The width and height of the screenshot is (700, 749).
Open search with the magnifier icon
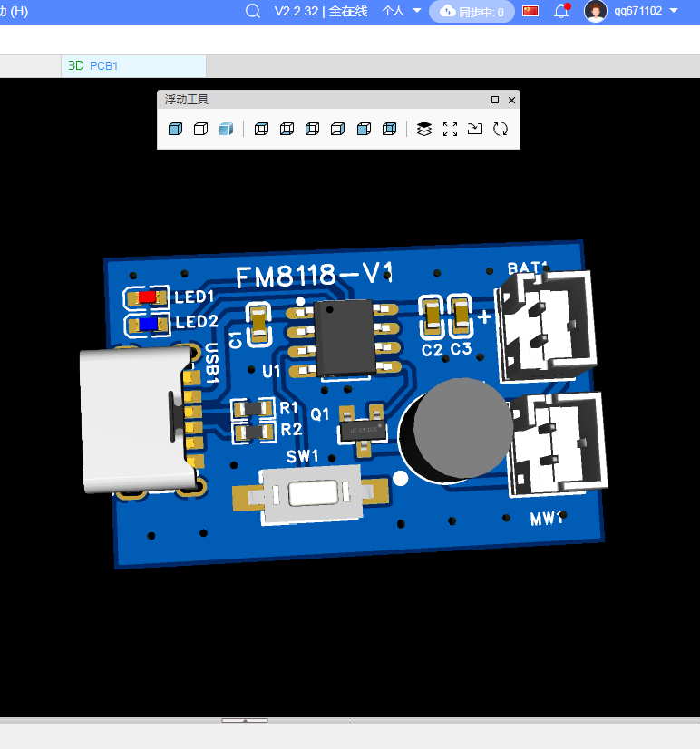coord(253,11)
